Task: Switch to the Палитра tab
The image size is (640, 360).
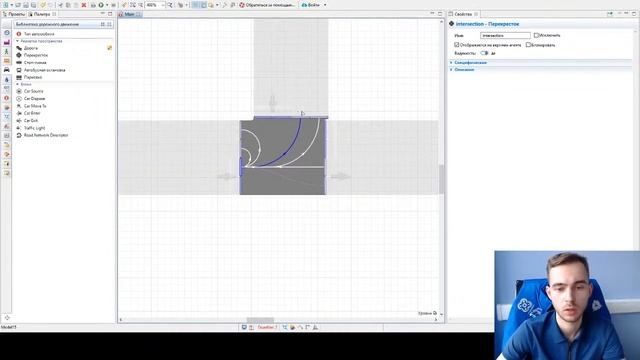Action: tap(41, 14)
